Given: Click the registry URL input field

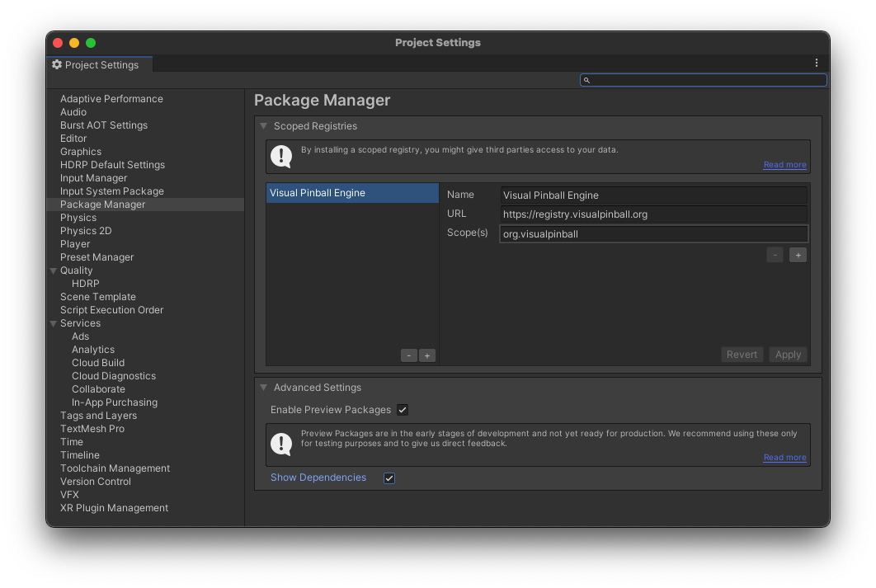Looking at the screenshot, I should click(x=653, y=214).
